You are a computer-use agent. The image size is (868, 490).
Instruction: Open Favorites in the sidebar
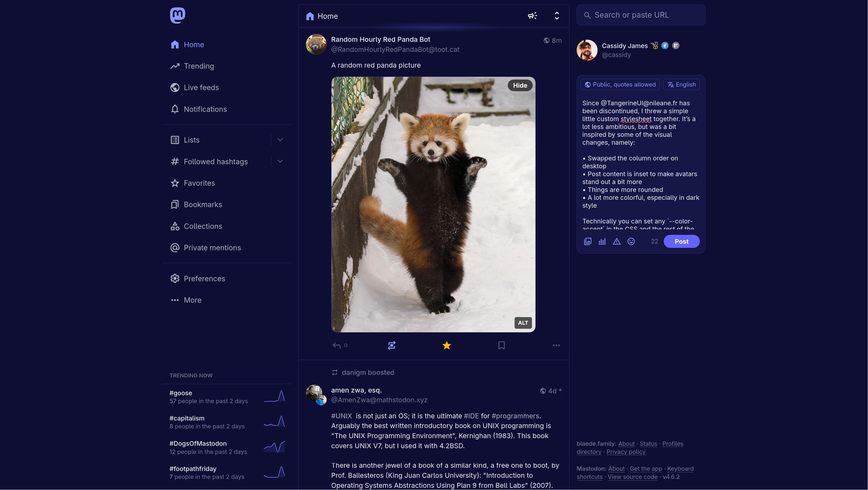(192, 183)
